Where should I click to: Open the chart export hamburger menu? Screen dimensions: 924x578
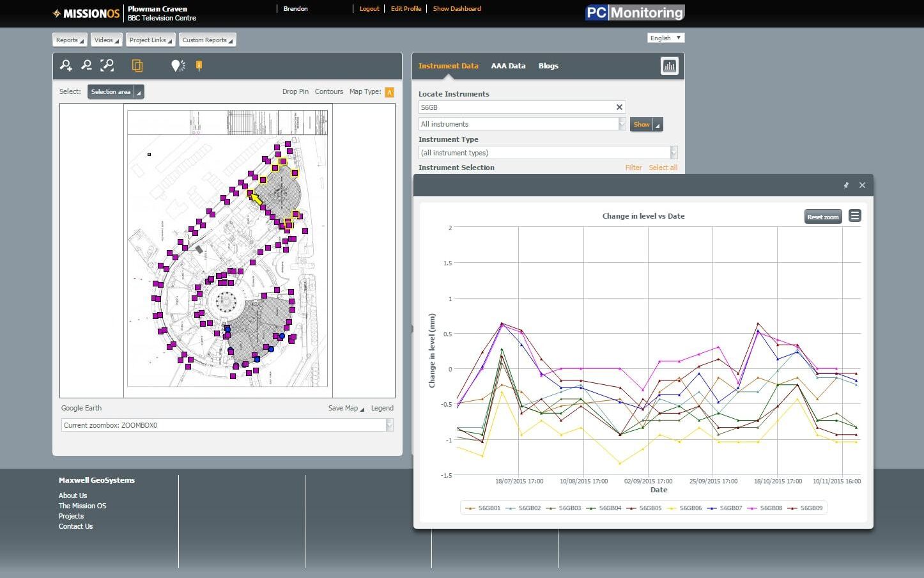coord(854,215)
